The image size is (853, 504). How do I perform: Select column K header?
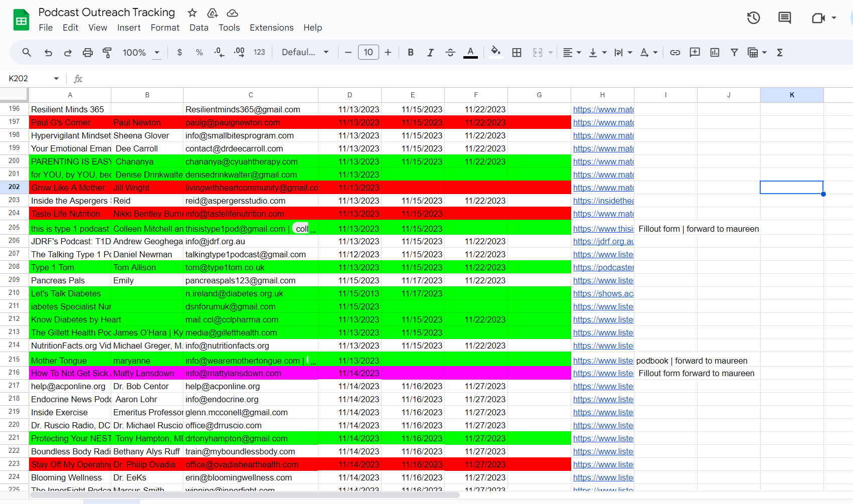click(792, 95)
